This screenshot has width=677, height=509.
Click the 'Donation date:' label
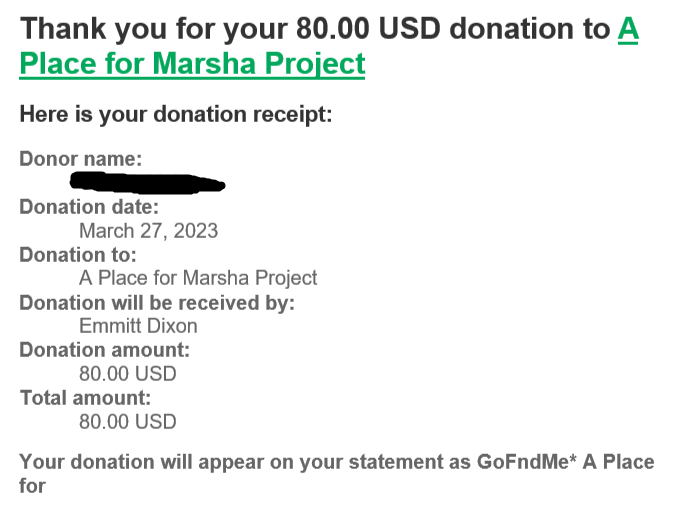pyautogui.click(x=89, y=207)
